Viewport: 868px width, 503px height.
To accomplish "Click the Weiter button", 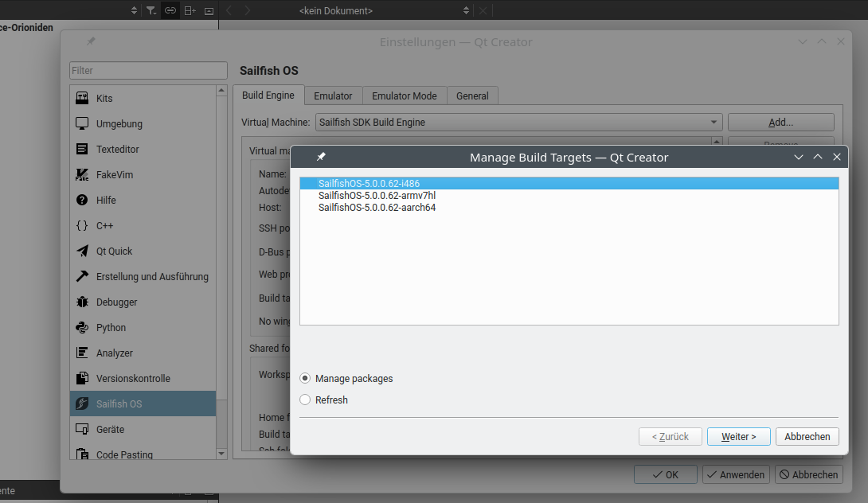I will click(738, 437).
